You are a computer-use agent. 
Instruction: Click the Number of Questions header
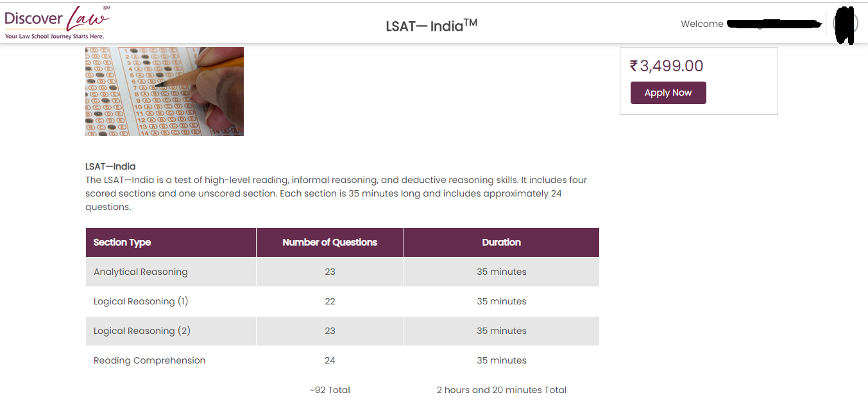coord(329,242)
